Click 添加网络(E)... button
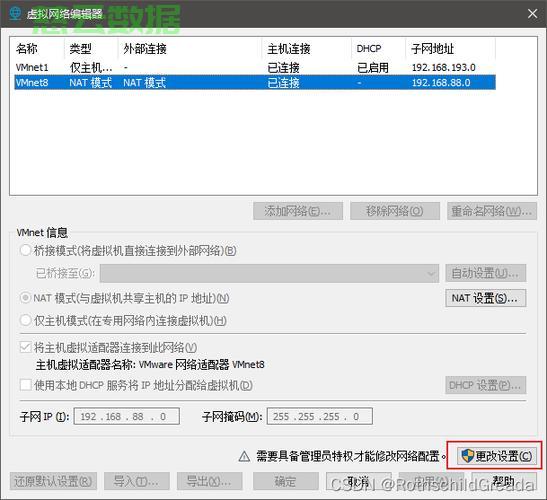The image size is (547, 500). click(x=298, y=211)
